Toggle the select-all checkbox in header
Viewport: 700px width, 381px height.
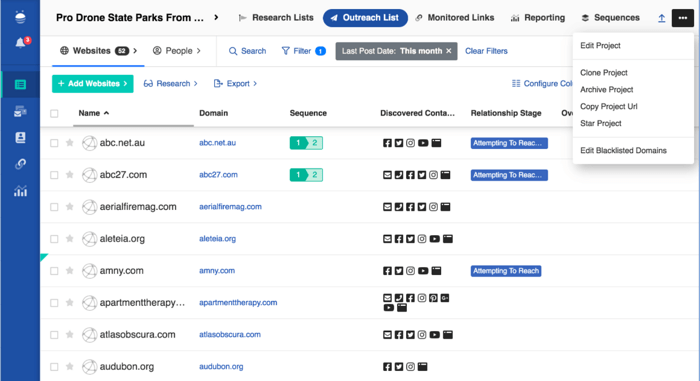coord(54,113)
